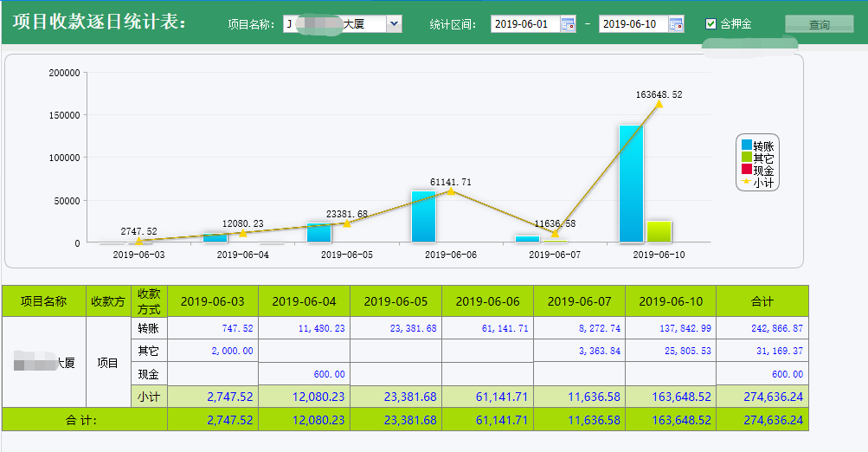
Task: Open the end date calendar picker icon
Action: pos(676,24)
